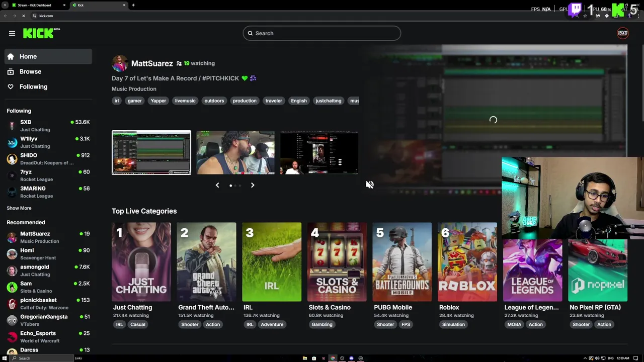Viewport: 644px width, 362px height.
Task: Open recommended channel Sam
Action: [48, 287]
